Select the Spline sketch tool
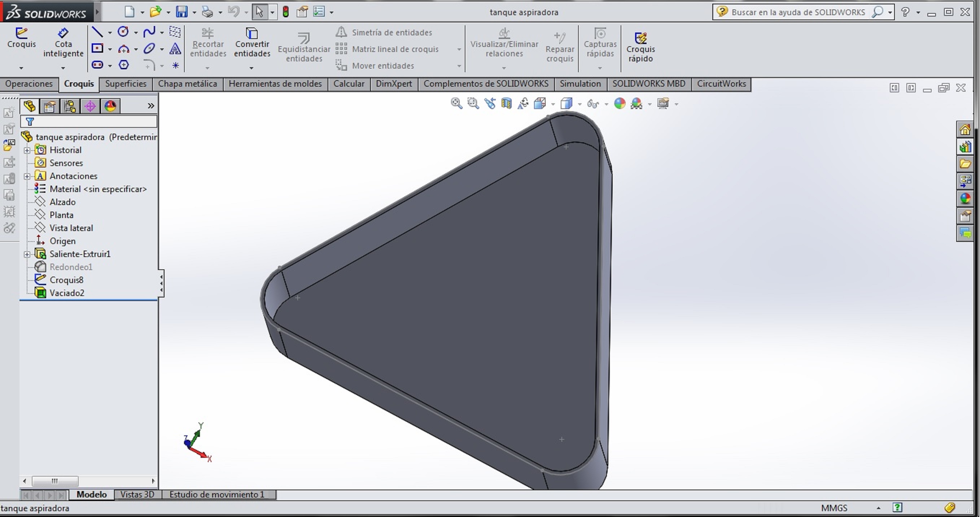Image resolution: width=980 pixels, height=517 pixels. (149, 32)
